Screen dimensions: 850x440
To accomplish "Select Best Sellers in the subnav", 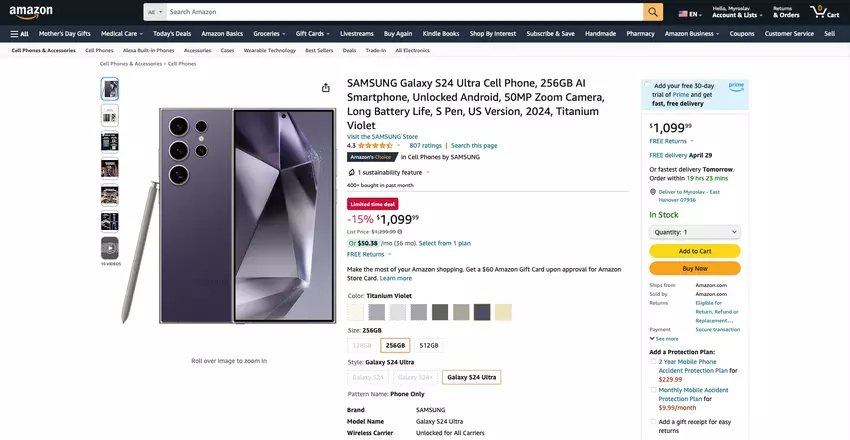I will (319, 49).
